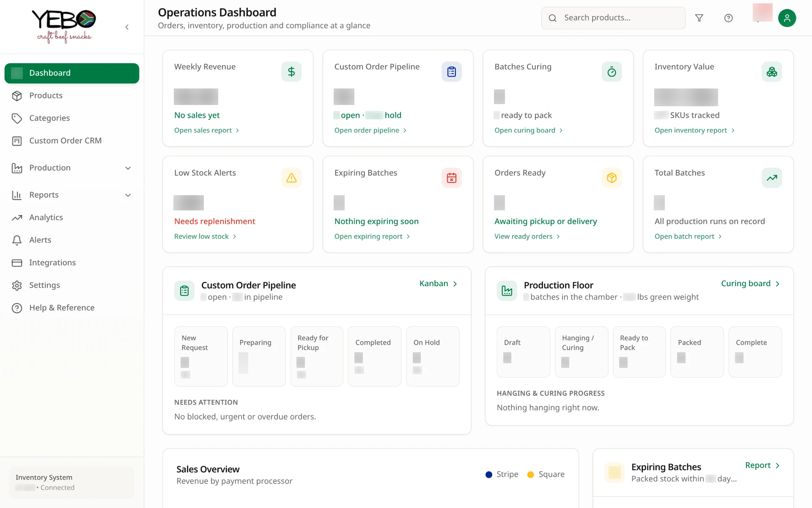The image size is (812, 508).
Task: Click the Production factory icon in sidebar
Action: 17,168
